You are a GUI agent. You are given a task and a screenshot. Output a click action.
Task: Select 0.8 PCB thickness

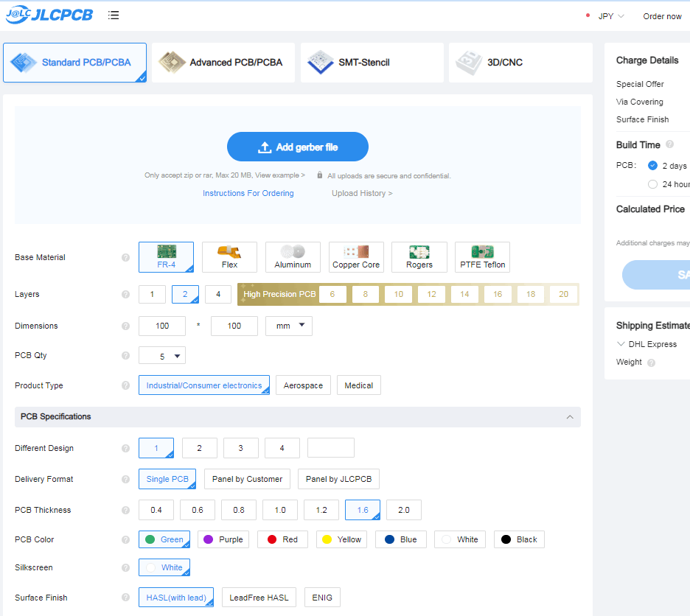coord(239,510)
